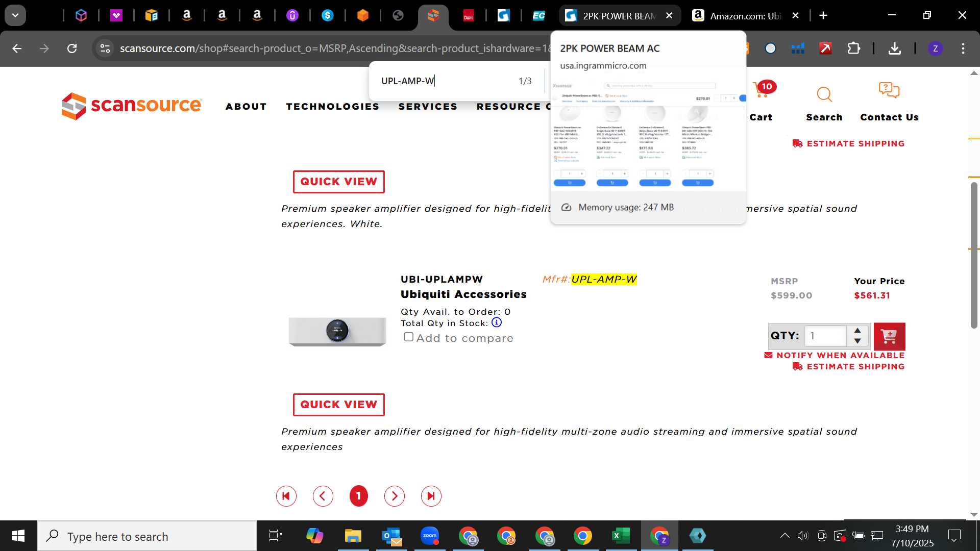Add UBI-UPLAMPW to cart with red button

pos(889,336)
